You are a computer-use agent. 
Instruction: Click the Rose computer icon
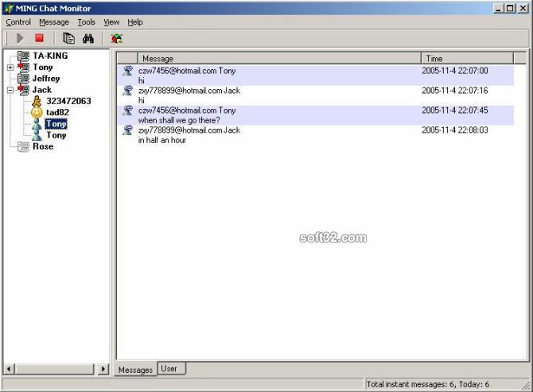pyautogui.click(x=23, y=147)
